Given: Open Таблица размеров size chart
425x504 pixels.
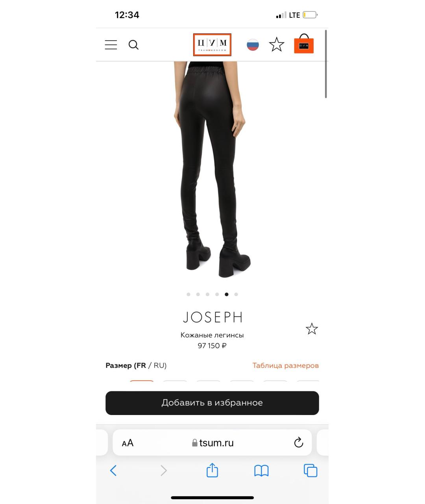Looking at the screenshot, I should tap(286, 365).
